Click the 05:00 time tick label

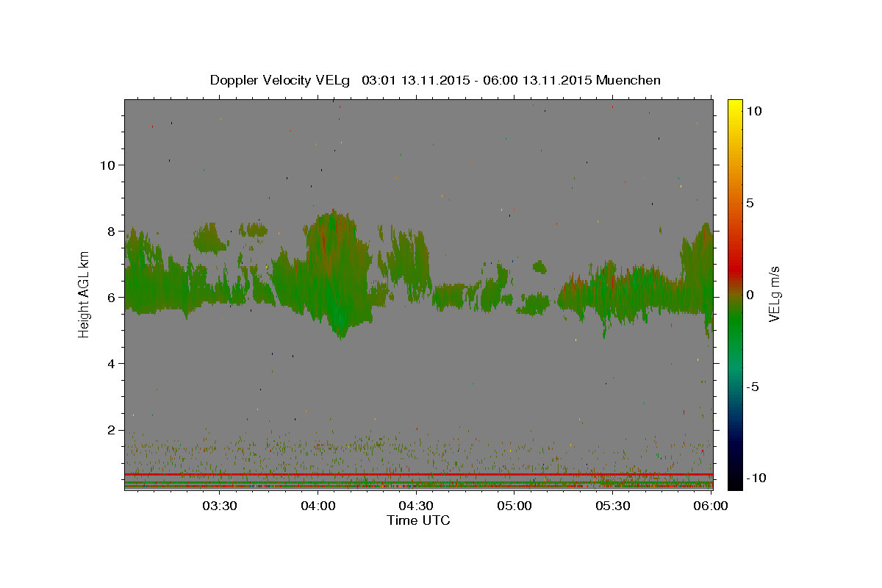pos(514,506)
